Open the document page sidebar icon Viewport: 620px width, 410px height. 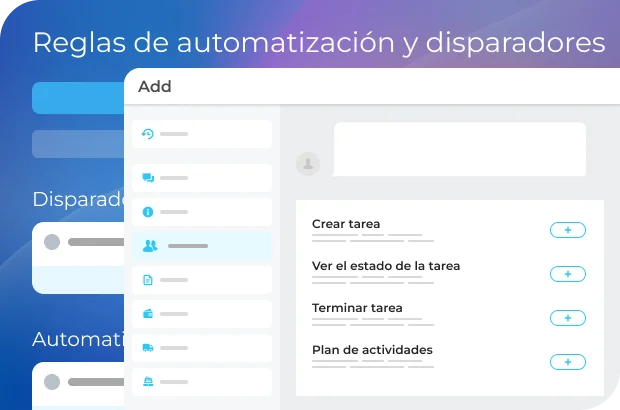point(148,280)
